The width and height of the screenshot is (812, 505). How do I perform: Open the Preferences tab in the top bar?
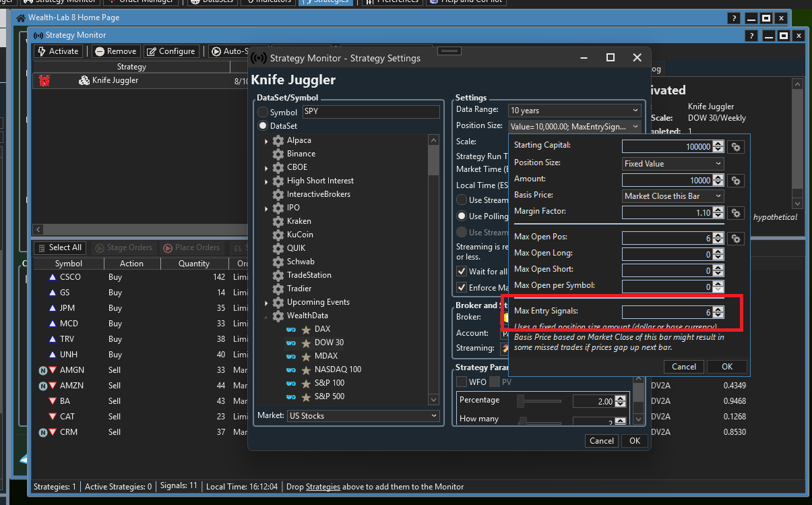(x=392, y=2)
